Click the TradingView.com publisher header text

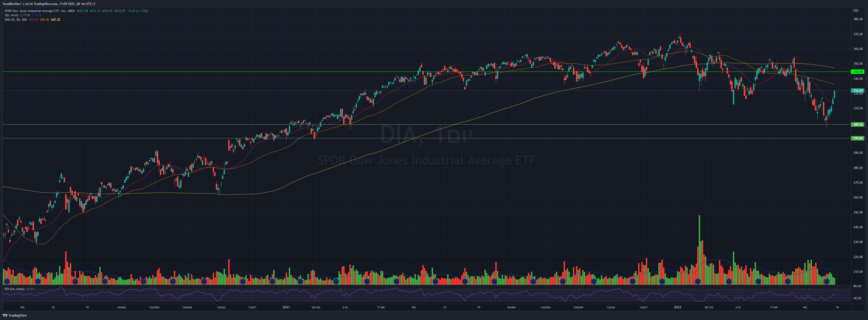(46, 4)
